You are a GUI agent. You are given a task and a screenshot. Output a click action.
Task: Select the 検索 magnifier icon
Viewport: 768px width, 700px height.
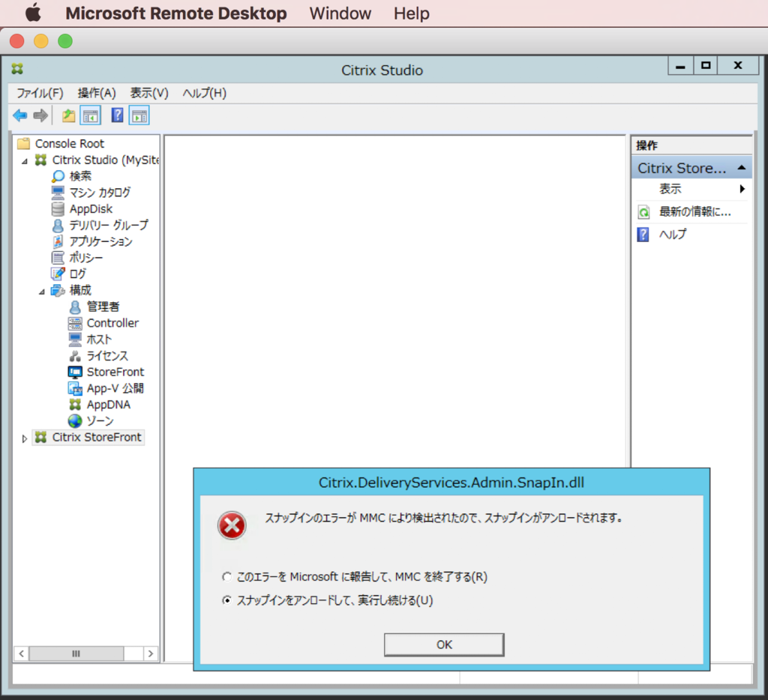(58, 176)
